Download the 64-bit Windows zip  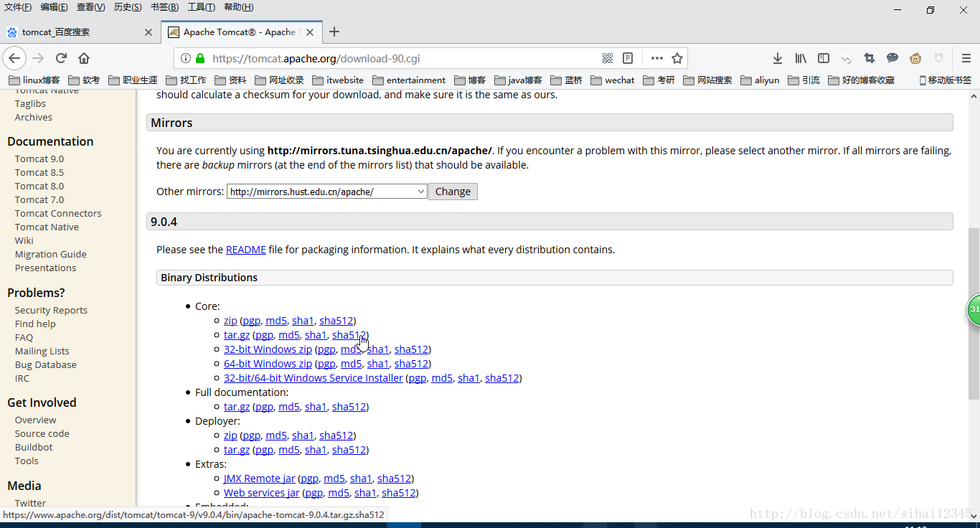268,364
